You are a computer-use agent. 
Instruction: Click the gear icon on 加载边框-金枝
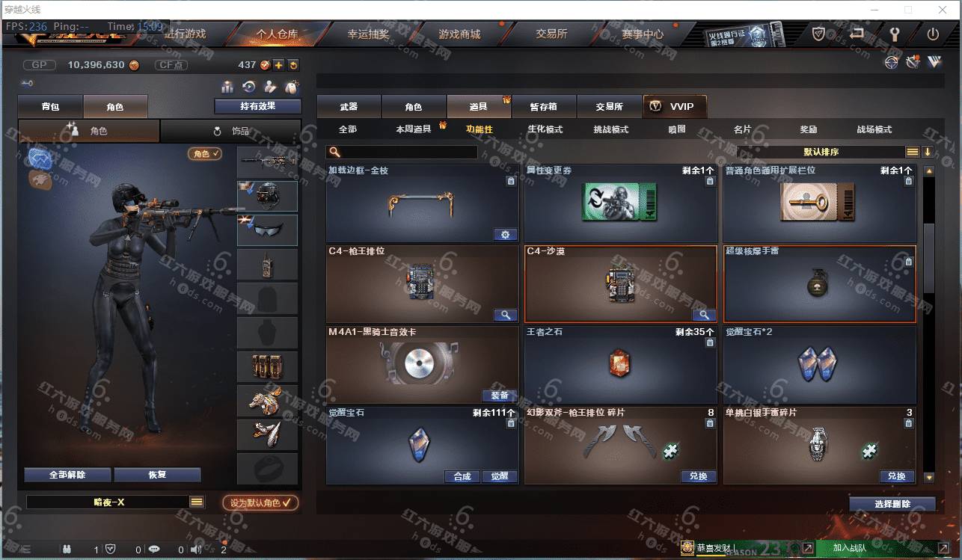click(505, 235)
